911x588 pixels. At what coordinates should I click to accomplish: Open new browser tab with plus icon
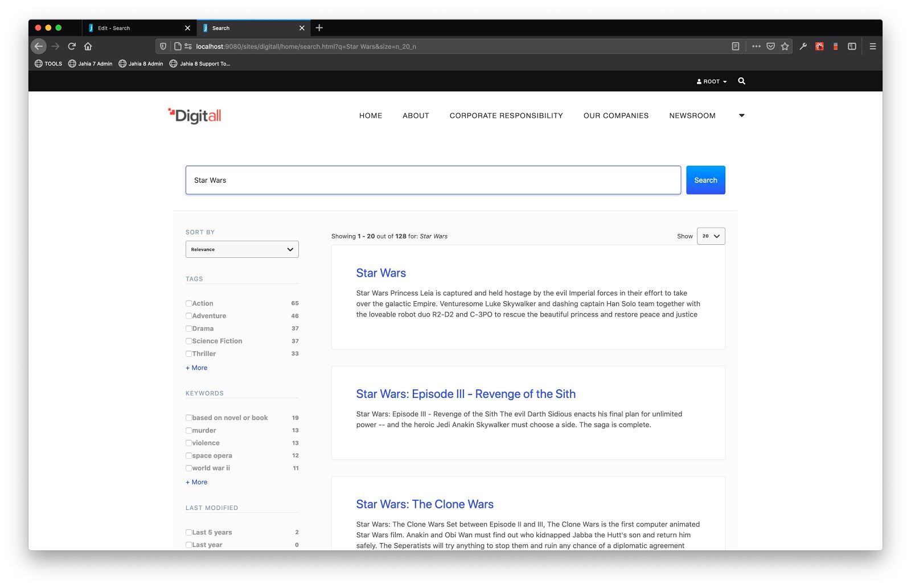[x=319, y=28]
